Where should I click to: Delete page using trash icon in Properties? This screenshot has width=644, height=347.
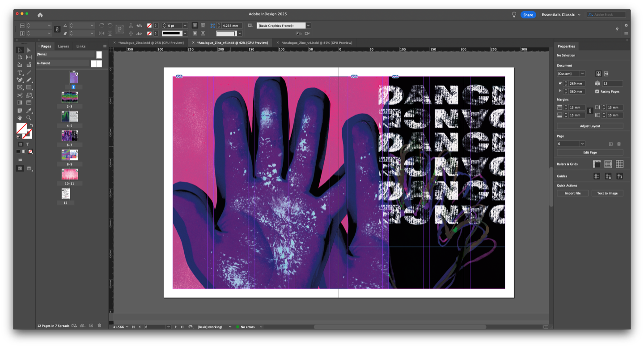tap(619, 144)
